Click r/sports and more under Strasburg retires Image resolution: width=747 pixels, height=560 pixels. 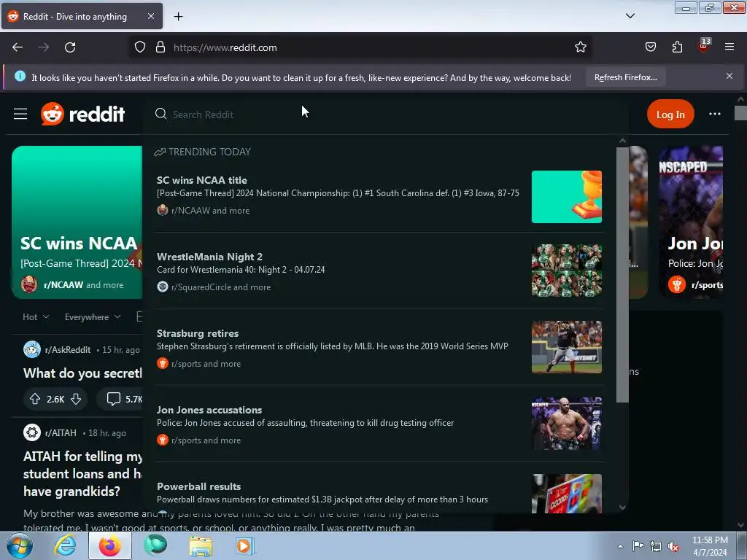[206, 364]
